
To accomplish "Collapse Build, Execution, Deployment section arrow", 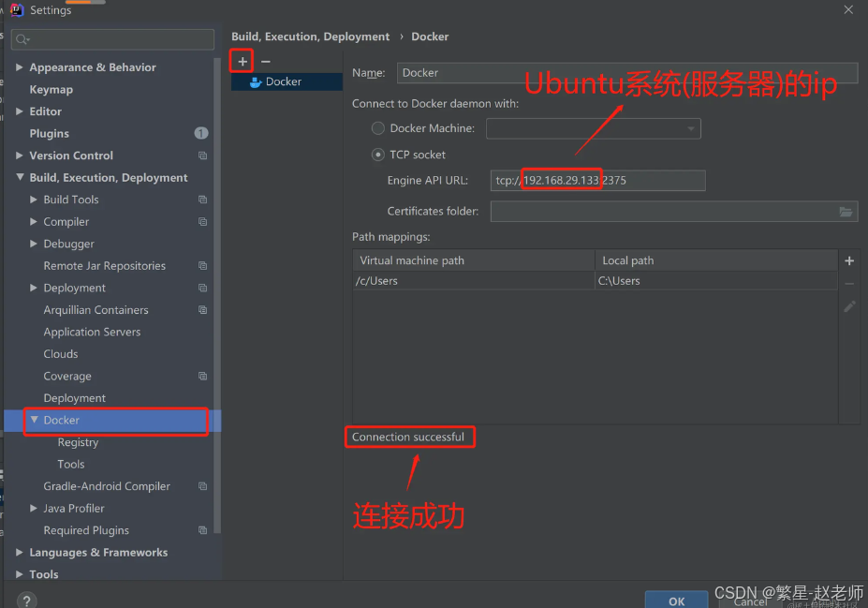I will [x=20, y=177].
